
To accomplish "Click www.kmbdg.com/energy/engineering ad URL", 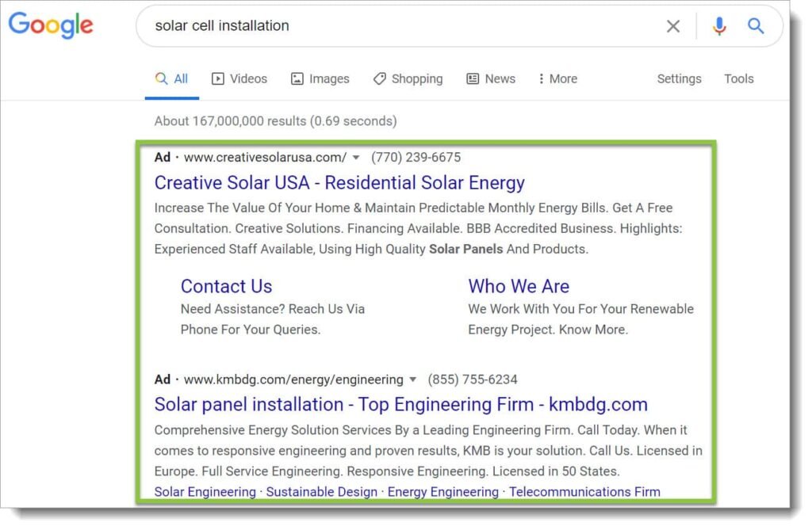I will (x=293, y=379).
